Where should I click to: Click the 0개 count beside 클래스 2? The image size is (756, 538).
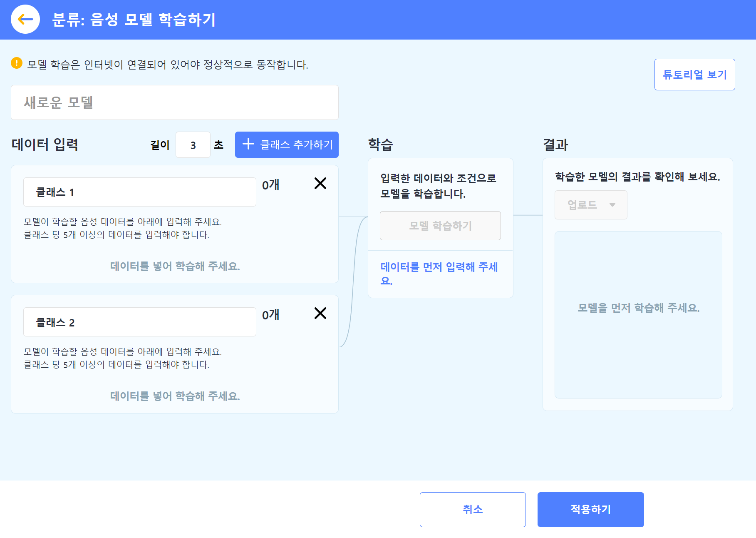click(270, 315)
